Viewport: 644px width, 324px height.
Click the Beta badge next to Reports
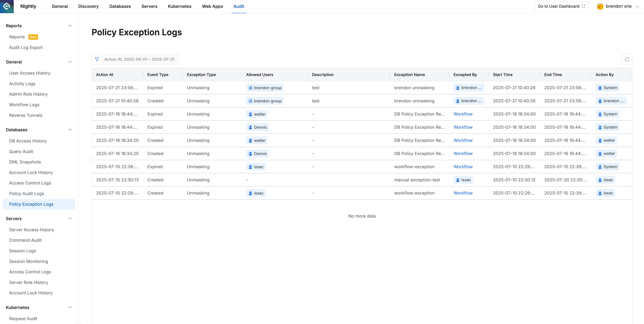tap(33, 37)
